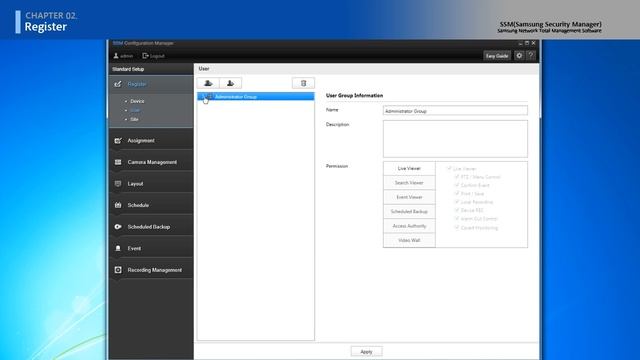The image size is (640, 360).
Task: Click the Standard Setup header
Action: pyautogui.click(x=128, y=69)
